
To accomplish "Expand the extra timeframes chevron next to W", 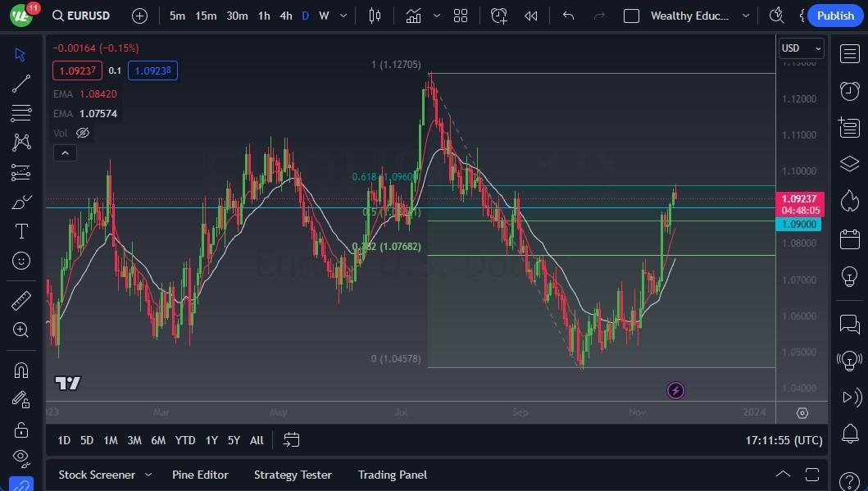I will 343,15.
